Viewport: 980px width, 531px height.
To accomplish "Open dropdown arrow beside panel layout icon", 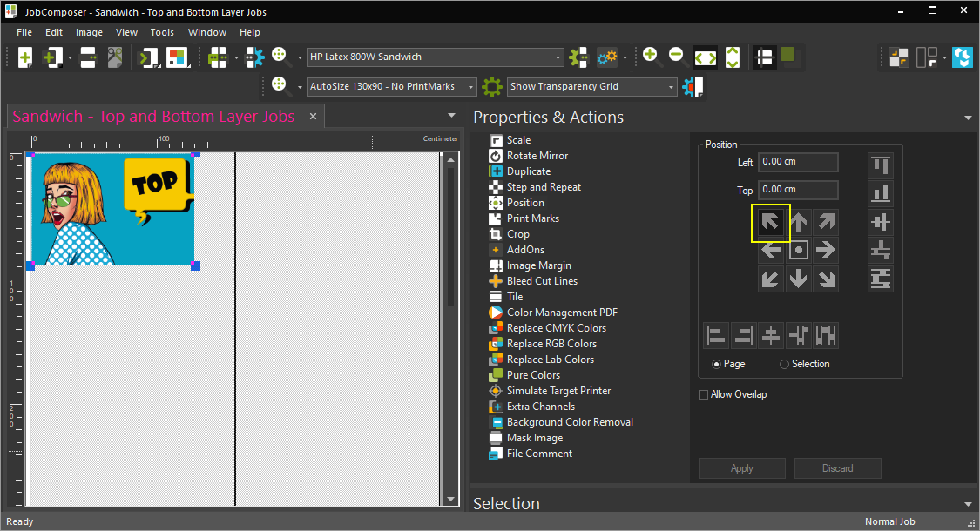I will pyautogui.click(x=944, y=58).
